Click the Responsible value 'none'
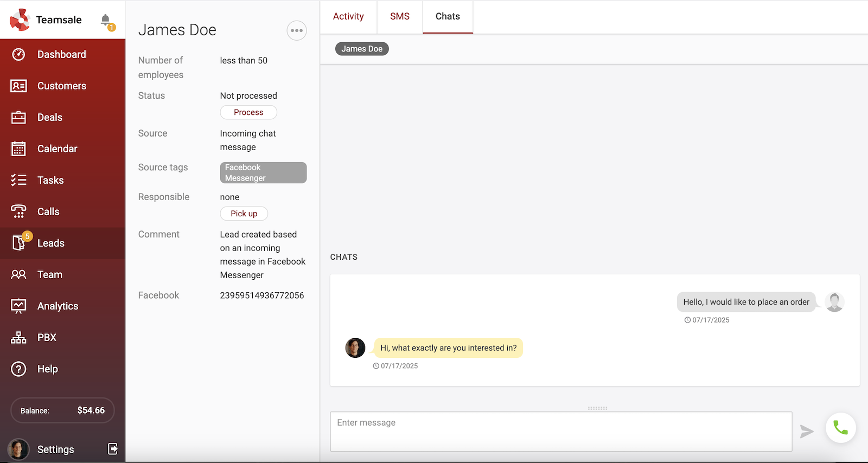The height and width of the screenshot is (463, 868). [229, 197]
